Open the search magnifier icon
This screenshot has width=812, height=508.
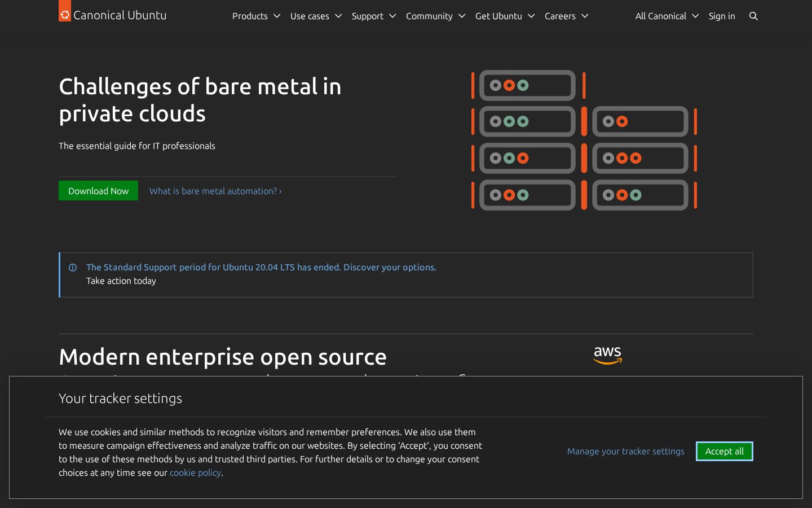[753, 16]
